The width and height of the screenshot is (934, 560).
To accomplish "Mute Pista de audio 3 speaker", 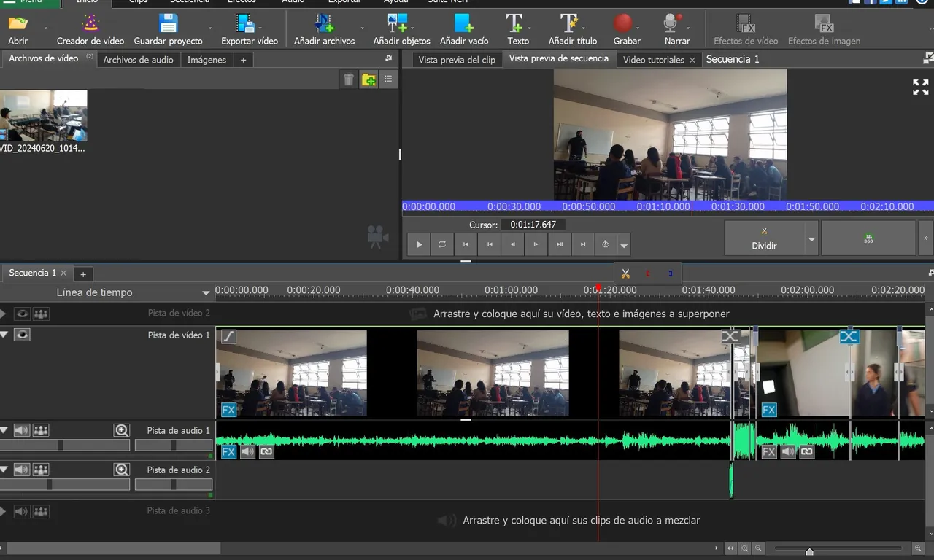I will 22,512.
